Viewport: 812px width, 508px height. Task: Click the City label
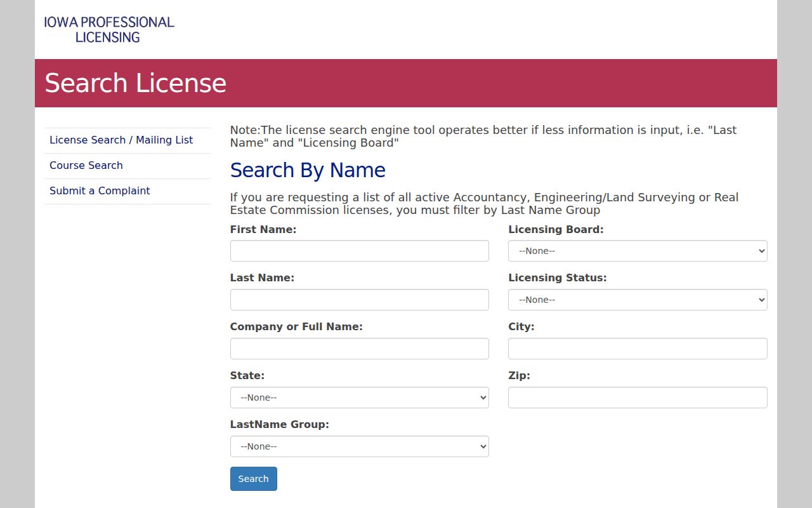(521, 326)
